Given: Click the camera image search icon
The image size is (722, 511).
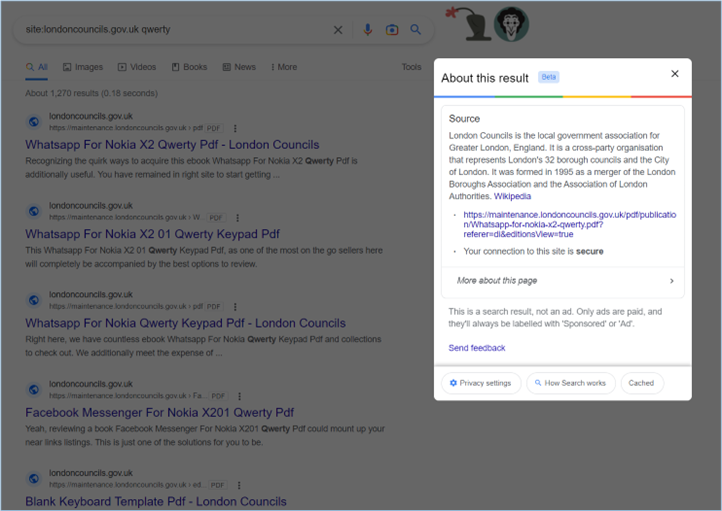Looking at the screenshot, I should pyautogui.click(x=392, y=30).
